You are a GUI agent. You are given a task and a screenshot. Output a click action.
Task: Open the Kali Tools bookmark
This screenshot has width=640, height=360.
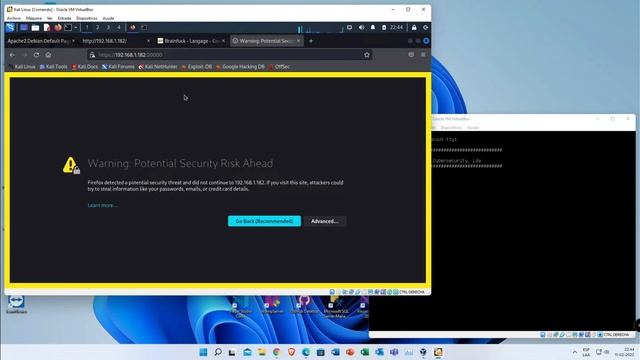[x=53, y=67]
